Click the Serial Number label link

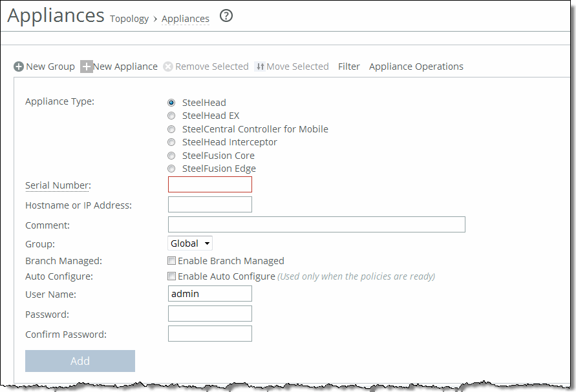click(x=58, y=185)
